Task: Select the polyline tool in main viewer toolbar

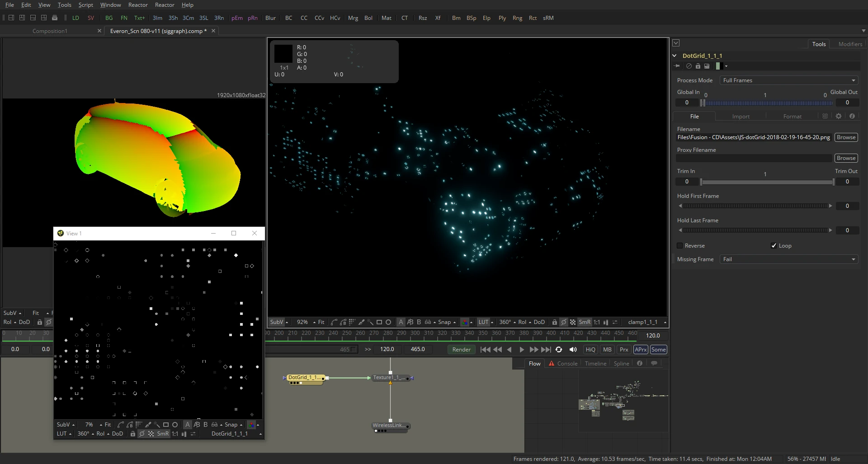Action: click(334, 322)
